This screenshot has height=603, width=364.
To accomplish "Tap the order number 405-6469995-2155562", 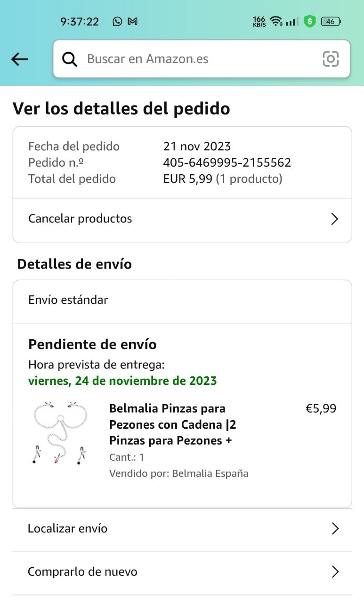I will (227, 163).
